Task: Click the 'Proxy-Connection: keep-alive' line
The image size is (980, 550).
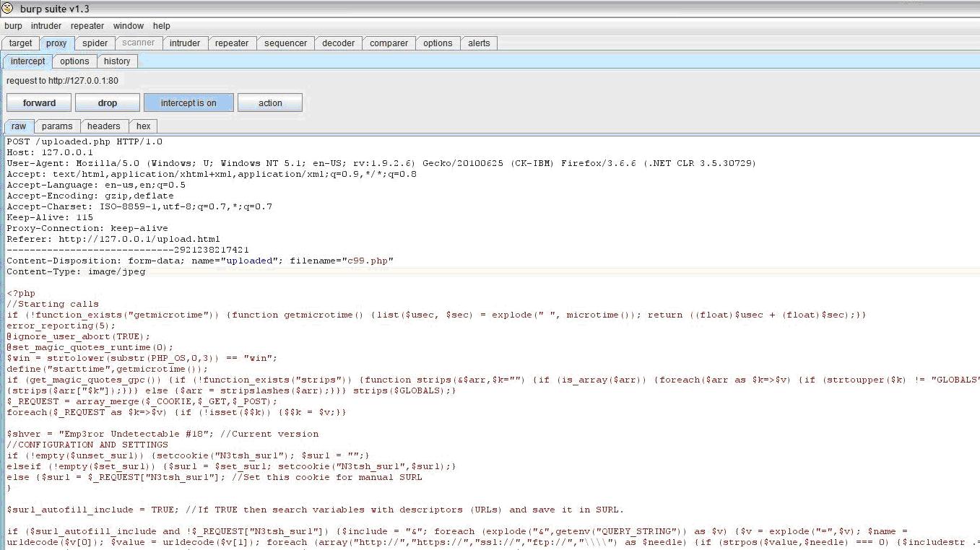Action: coord(87,228)
